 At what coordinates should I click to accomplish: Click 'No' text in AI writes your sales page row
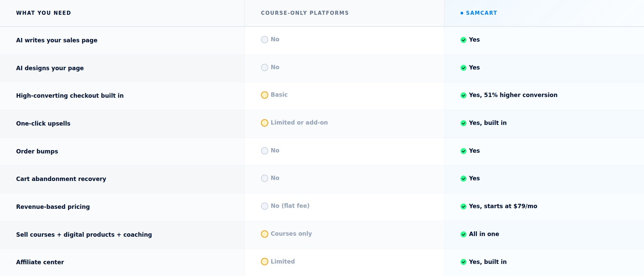[x=275, y=39]
